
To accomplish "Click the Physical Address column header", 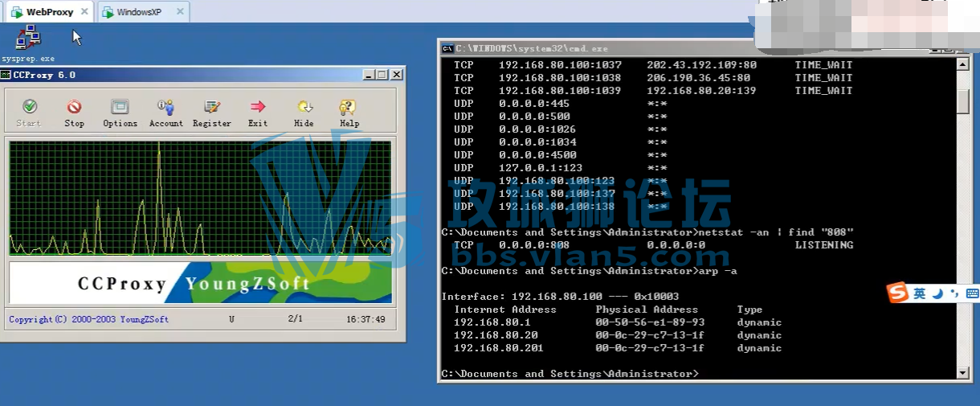I will point(647,310).
